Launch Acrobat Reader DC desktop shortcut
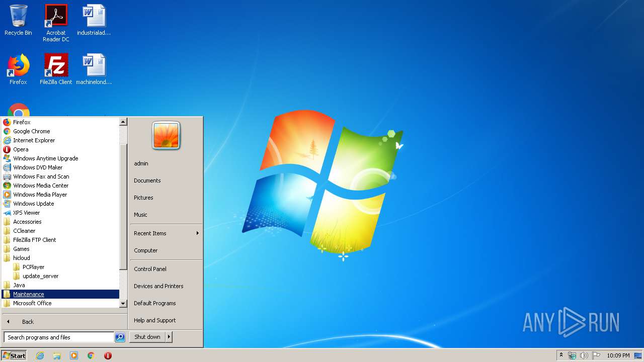 click(56, 23)
